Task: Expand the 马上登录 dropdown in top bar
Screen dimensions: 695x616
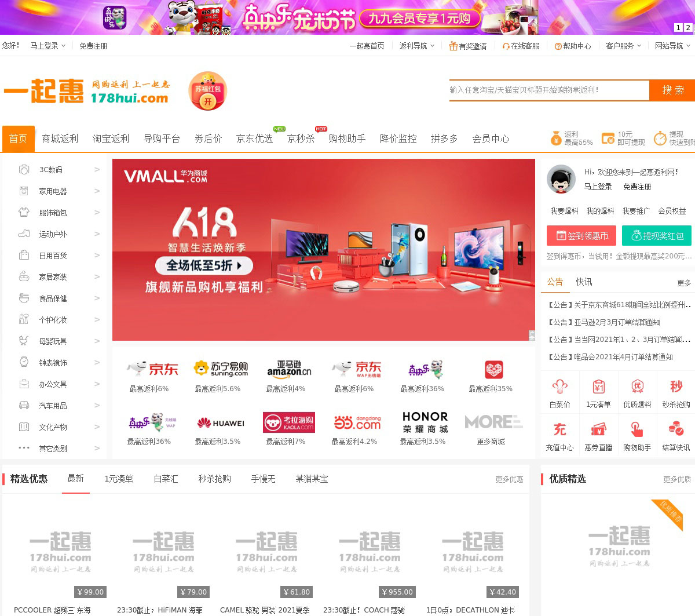Action: pyautogui.click(x=47, y=46)
